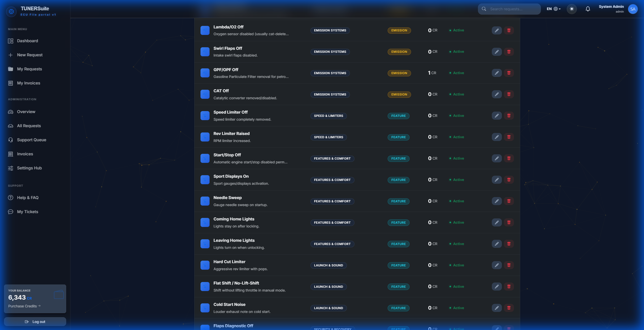Screen dimensions: 644x330
Task: Click the FEATURES & COMFORT tag on Start/Stop Off
Action: click(x=332, y=159)
